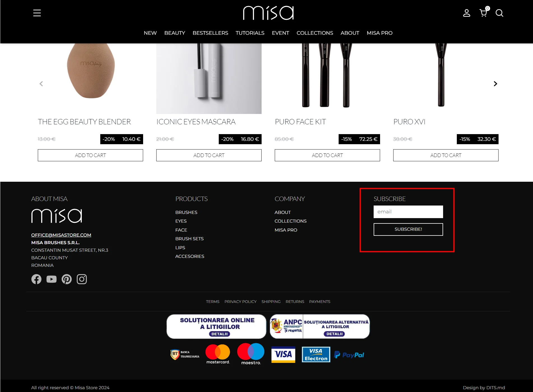
Task: Open Soluționarea Online a Litigiilor banner
Action: [217, 326]
